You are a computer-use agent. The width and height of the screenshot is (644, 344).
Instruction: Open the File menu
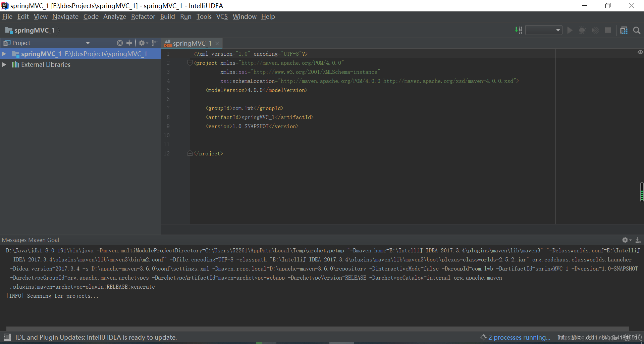tap(7, 16)
